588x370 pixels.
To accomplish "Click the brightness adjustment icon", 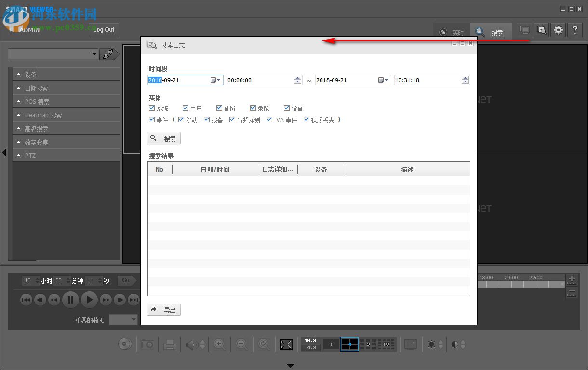I will point(432,344).
